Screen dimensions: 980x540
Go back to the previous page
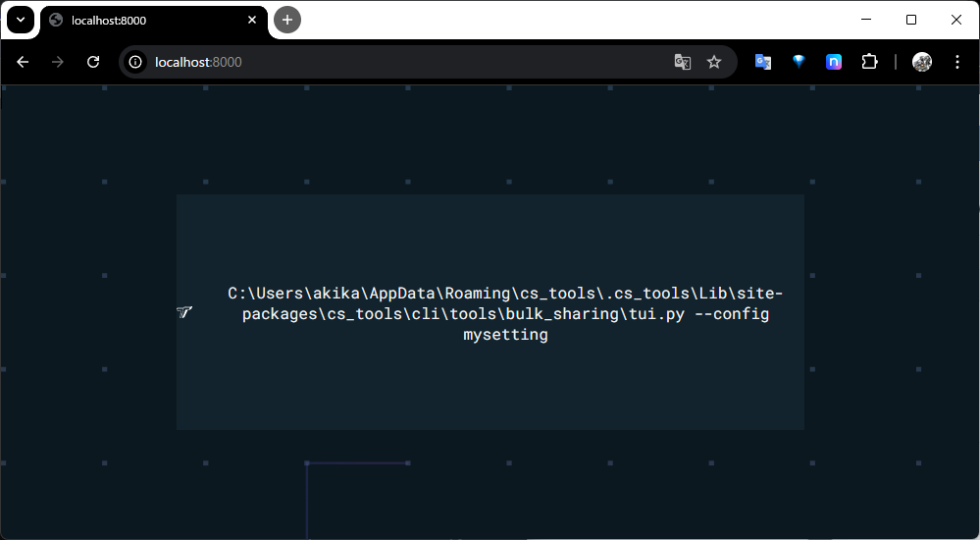[24, 62]
